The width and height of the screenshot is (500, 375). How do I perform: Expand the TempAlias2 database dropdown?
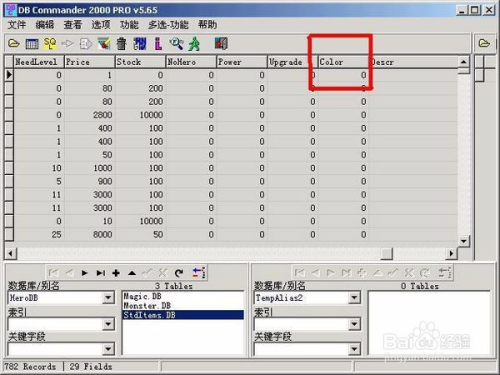tap(354, 297)
